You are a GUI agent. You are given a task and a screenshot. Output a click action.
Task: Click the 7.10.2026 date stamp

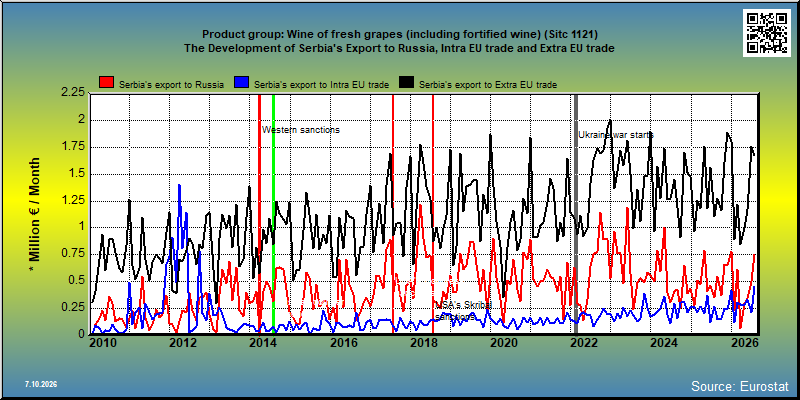point(41,384)
